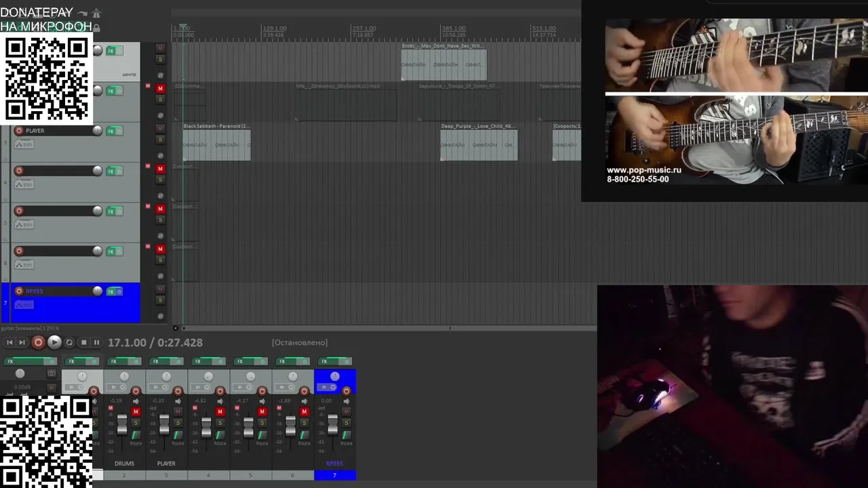
Task: Open Route on the PLAYER mixer strip
Action: coord(178,436)
